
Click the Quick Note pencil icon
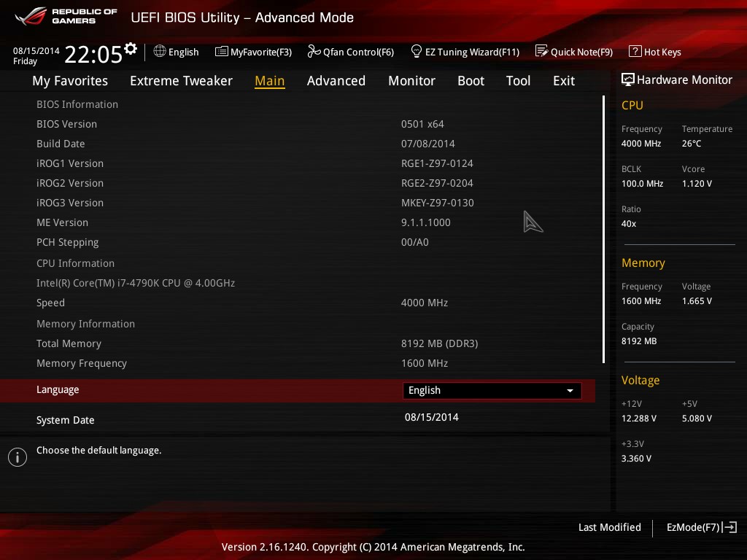(x=542, y=51)
